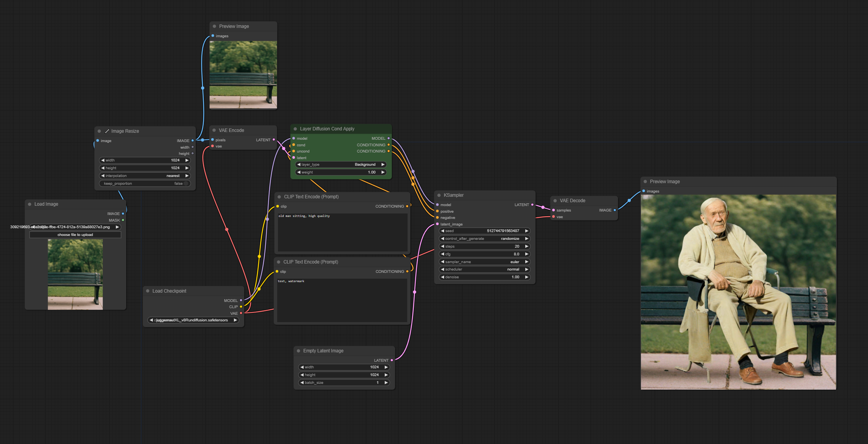Click the Image Resize node pencil icon
Viewport: 868px width, 444px height.
point(107,131)
